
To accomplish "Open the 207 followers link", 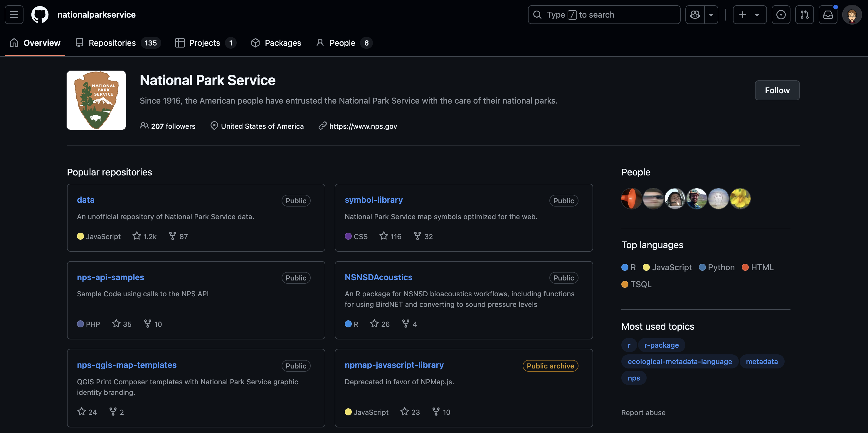I will [167, 126].
